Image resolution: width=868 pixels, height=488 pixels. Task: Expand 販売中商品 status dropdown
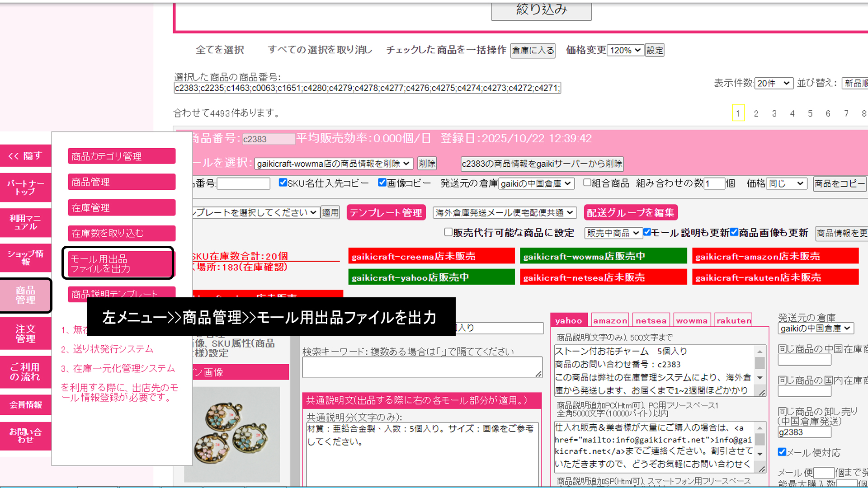613,233
